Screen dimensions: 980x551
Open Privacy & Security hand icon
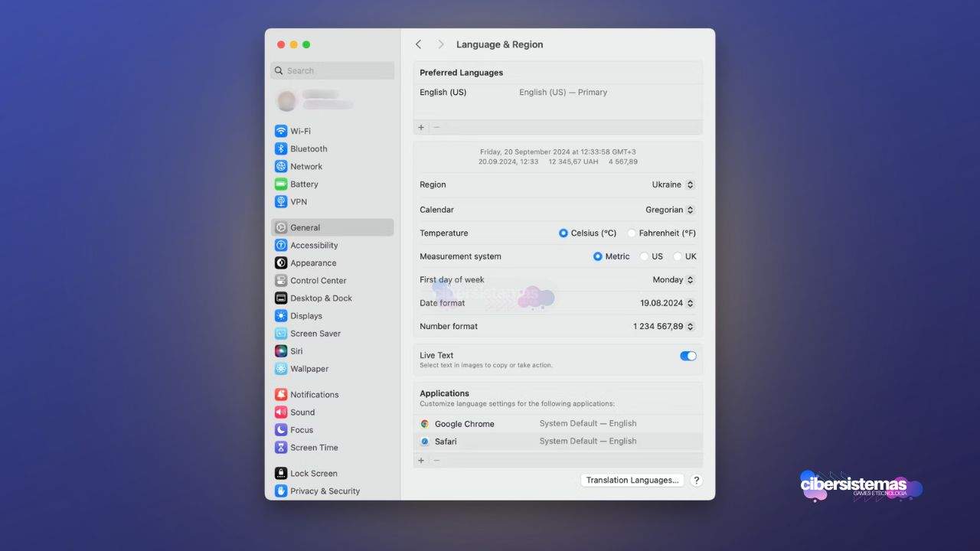pos(281,491)
